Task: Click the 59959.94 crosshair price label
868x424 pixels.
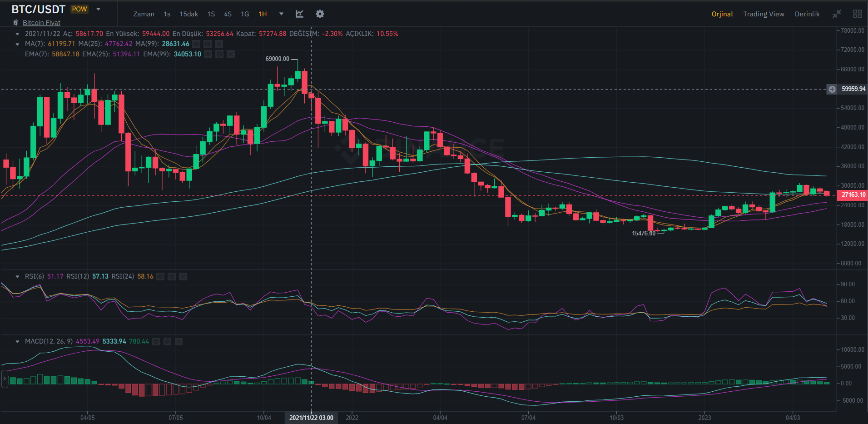Action: tap(853, 89)
